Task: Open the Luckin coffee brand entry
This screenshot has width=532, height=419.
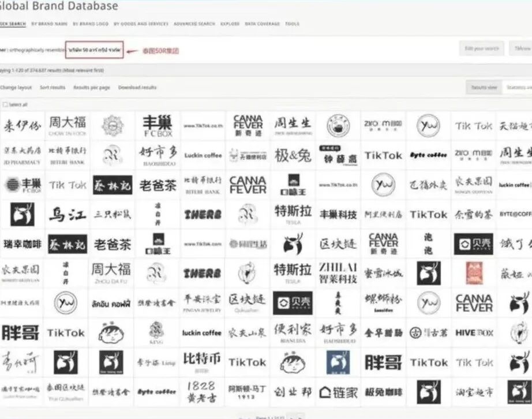Action: [202, 155]
